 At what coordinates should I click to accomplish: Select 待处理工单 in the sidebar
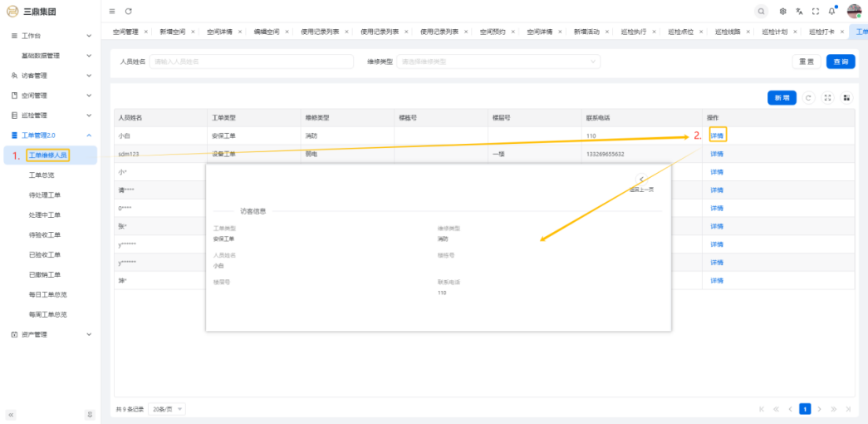[x=45, y=195]
